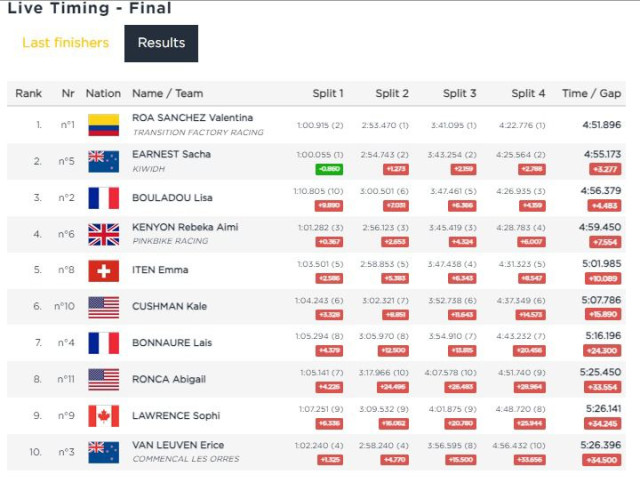The height and width of the screenshot is (483, 640).
Task: Open rider ROA SANCHEZ Valentina's name
Action: (192, 118)
